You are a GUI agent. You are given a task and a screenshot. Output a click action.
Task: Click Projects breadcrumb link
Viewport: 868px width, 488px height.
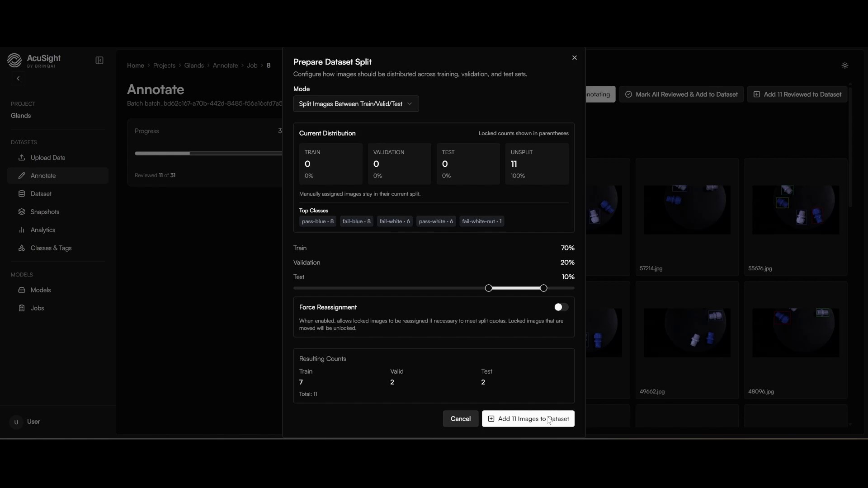coord(164,66)
